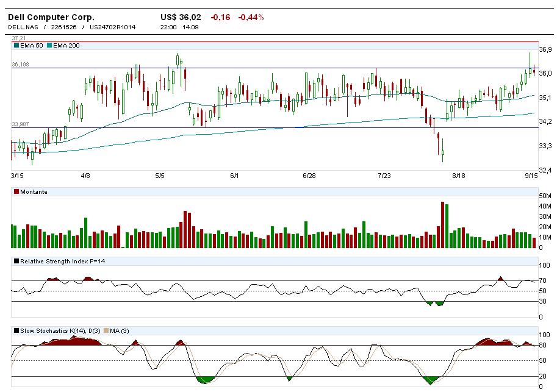Click the 37,21 resistance level label
The height and width of the screenshot is (392, 557).
point(19,38)
